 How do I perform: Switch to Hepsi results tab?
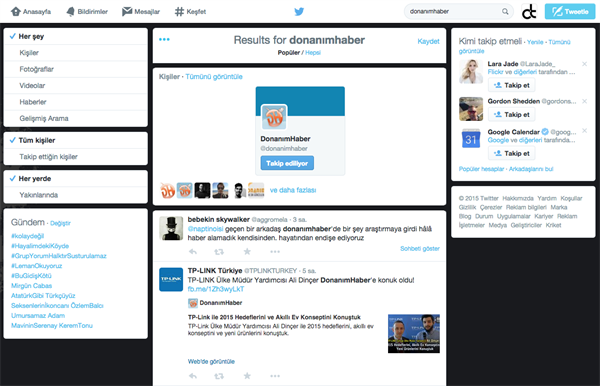tap(313, 53)
